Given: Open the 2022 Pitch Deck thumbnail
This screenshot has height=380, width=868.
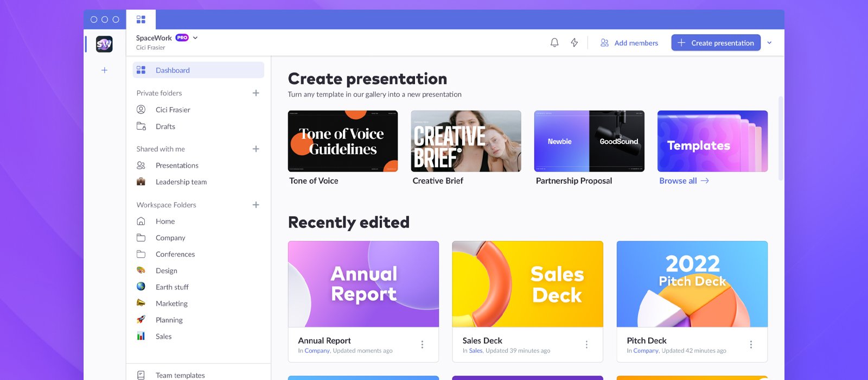Looking at the screenshot, I should point(692,284).
